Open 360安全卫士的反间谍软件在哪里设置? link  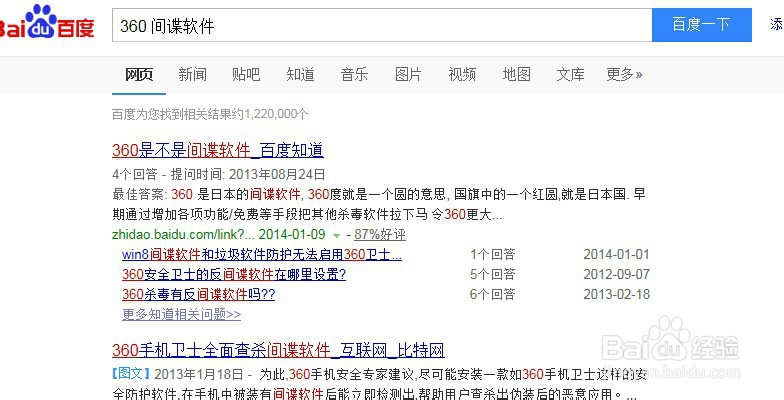pyautogui.click(x=234, y=274)
